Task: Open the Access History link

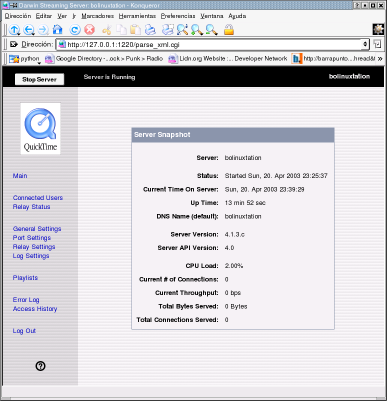Action: pyautogui.click(x=35, y=309)
